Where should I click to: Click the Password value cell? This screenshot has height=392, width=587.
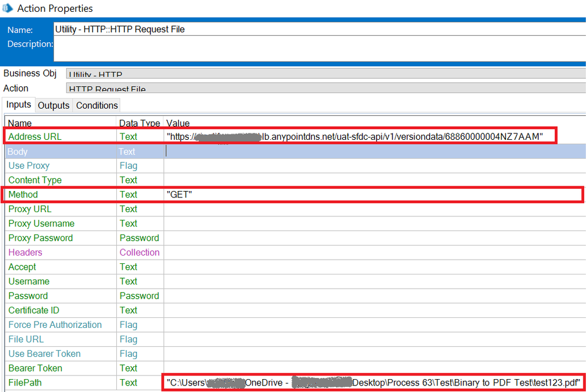[x=375, y=296]
